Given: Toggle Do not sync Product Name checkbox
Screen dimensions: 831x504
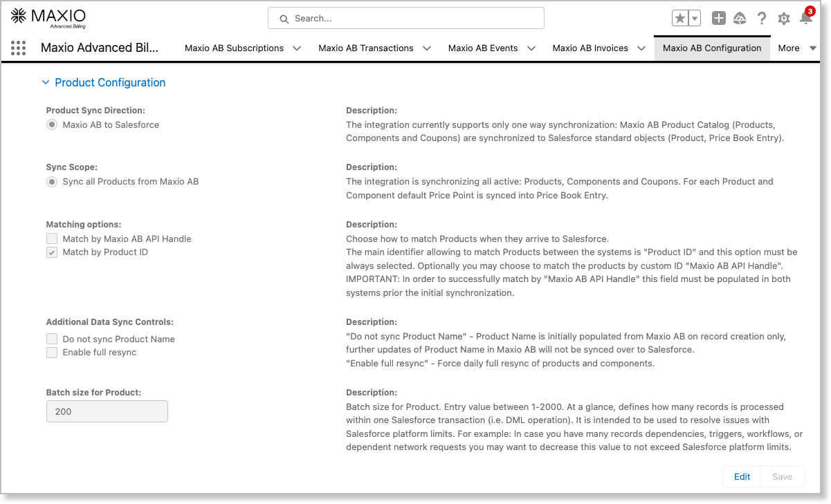Looking at the screenshot, I should pos(52,339).
